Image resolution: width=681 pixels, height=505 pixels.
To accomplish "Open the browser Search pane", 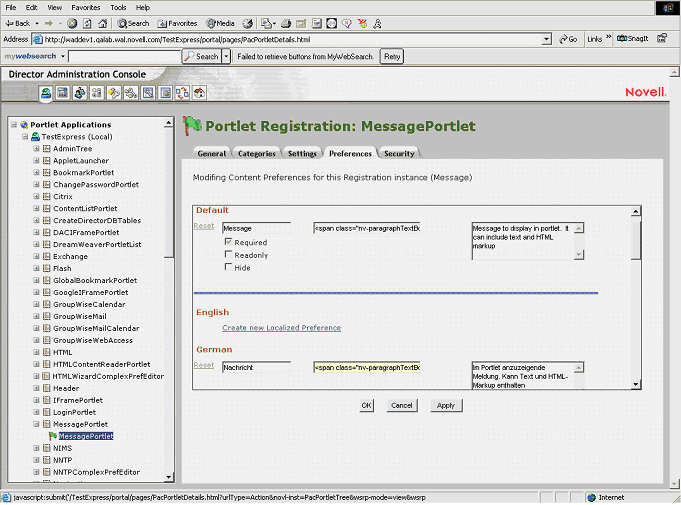I will (133, 23).
